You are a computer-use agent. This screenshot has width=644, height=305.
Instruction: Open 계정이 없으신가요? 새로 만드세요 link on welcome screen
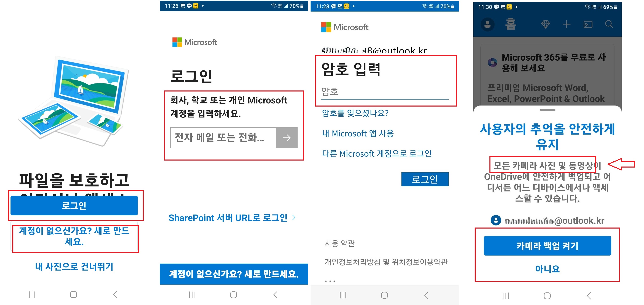74,236
